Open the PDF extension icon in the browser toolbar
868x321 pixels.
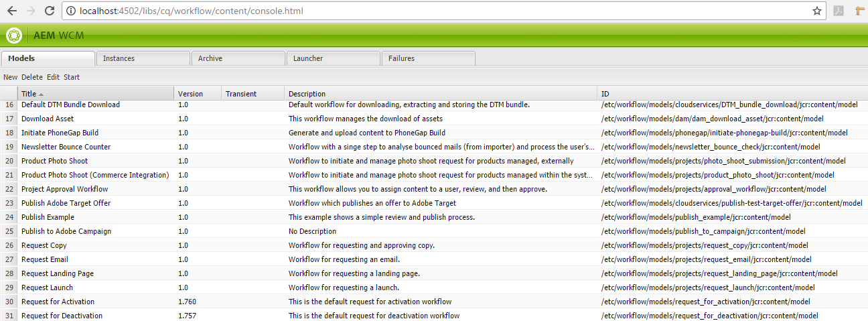pyautogui.click(x=838, y=11)
